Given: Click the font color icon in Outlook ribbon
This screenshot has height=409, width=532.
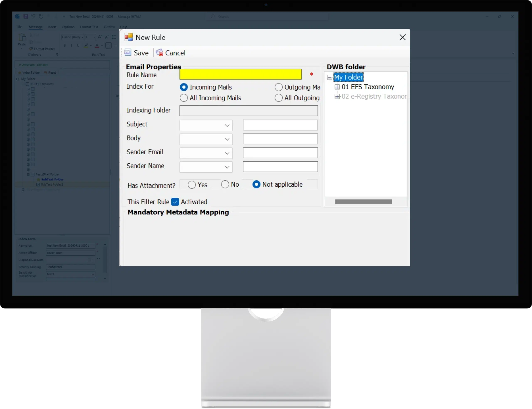Looking at the screenshot, I should point(97,45).
